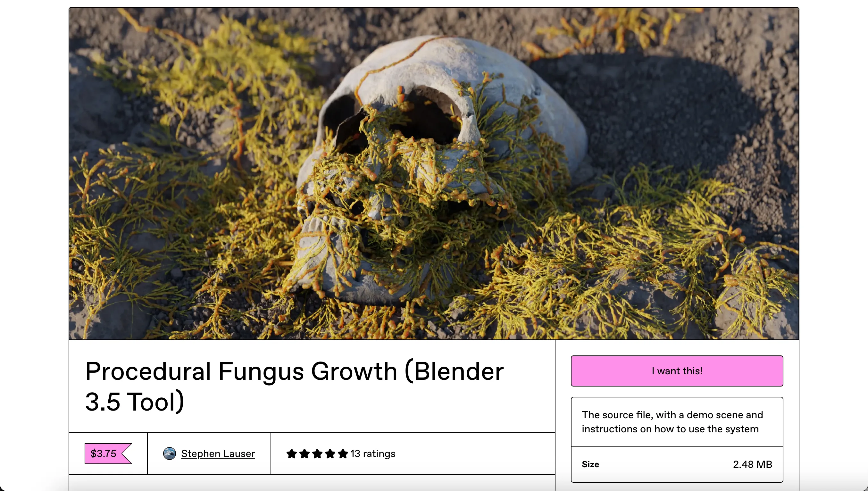
Task: Click the second rating star
Action: [x=304, y=454]
